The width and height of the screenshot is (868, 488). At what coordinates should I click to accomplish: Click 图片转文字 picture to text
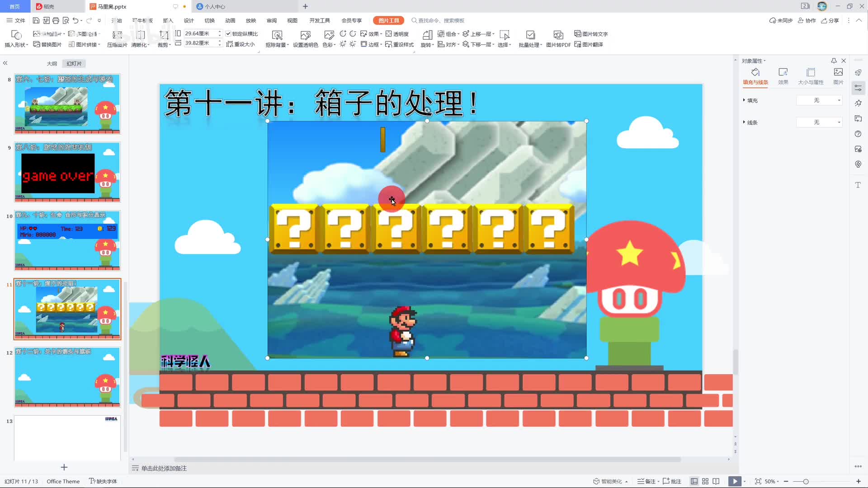(x=591, y=34)
